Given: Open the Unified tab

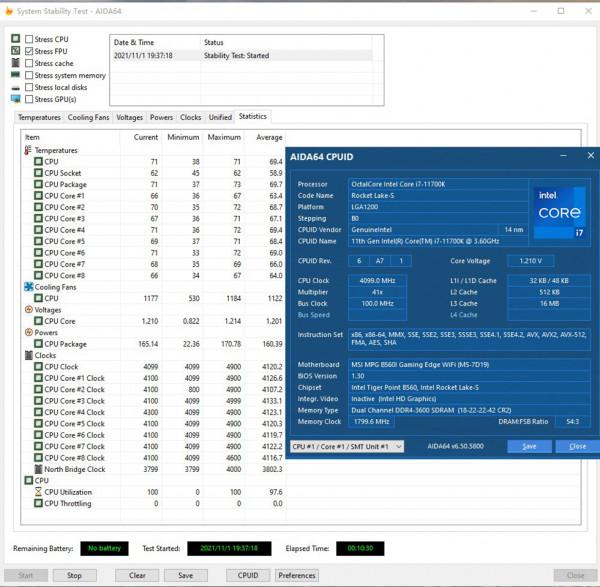Looking at the screenshot, I should (220, 117).
